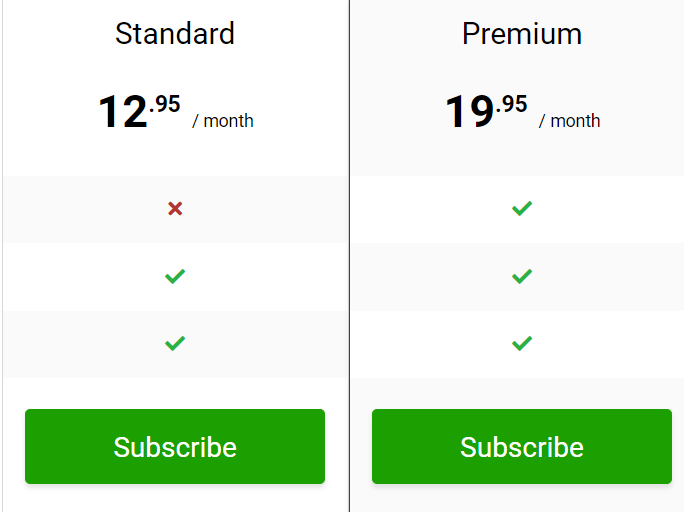Image resolution: width=684 pixels, height=512 pixels.
Task: Click the .95 superscript in Standard price
Action: point(165,103)
